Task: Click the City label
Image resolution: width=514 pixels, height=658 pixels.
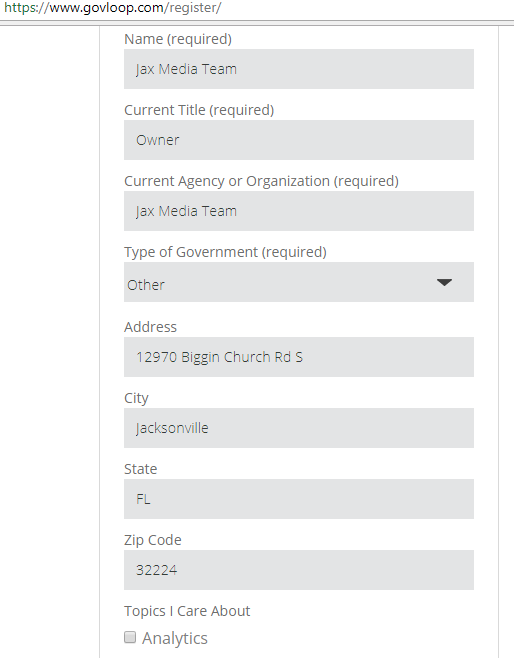Action: (x=136, y=398)
